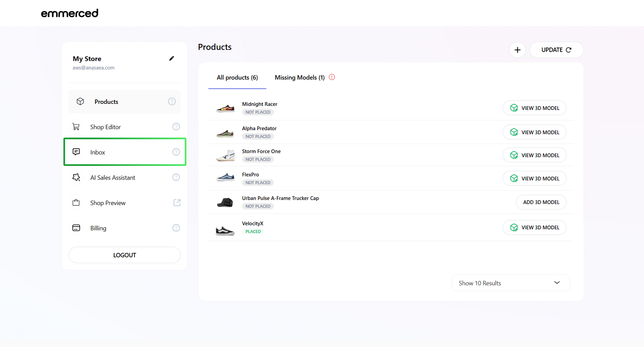
Task: Go to the Billing section
Action: (x=98, y=228)
